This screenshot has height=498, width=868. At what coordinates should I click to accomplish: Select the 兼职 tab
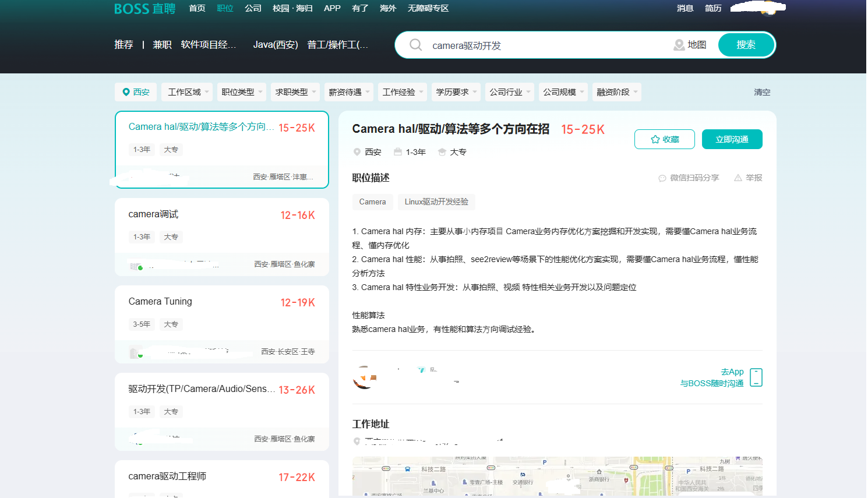162,45
